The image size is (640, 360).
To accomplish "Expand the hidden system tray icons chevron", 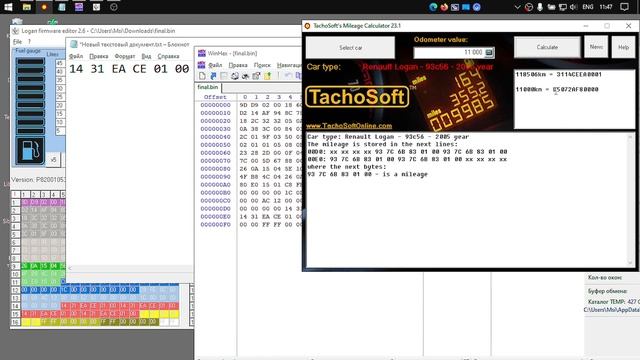I will pos(517,7).
